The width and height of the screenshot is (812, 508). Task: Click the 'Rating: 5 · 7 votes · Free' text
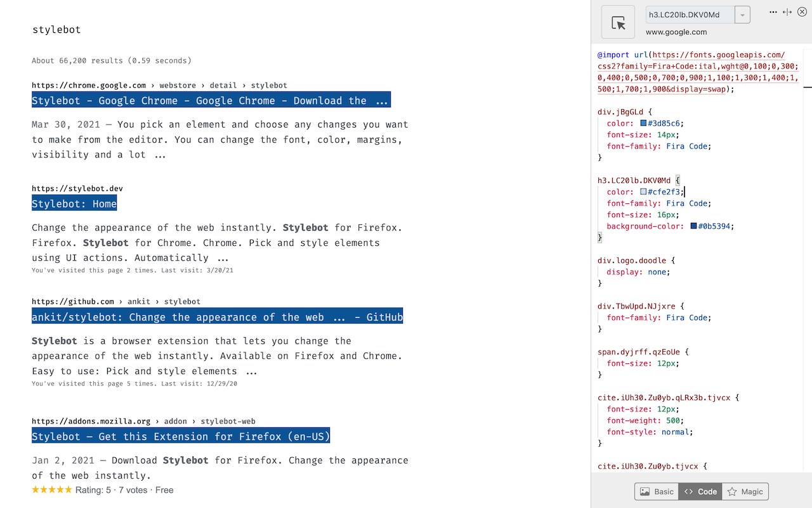tap(124, 490)
